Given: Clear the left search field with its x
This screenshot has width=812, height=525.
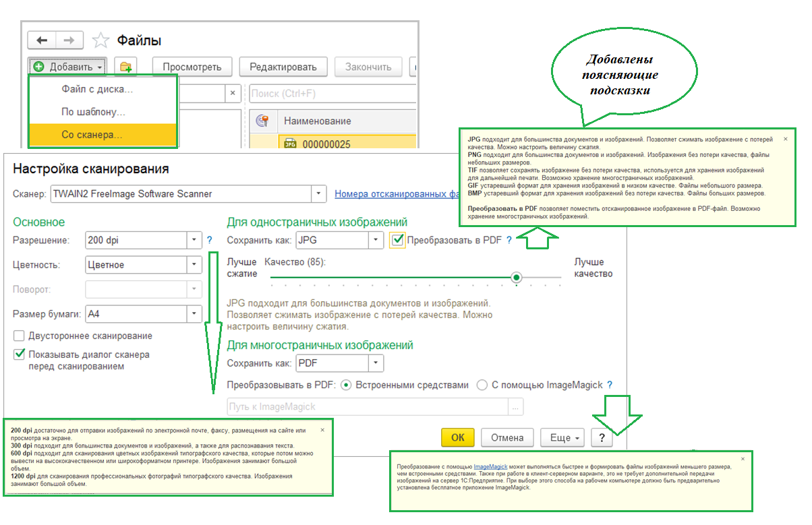Looking at the screenshot, I should (x=233, y=93).
